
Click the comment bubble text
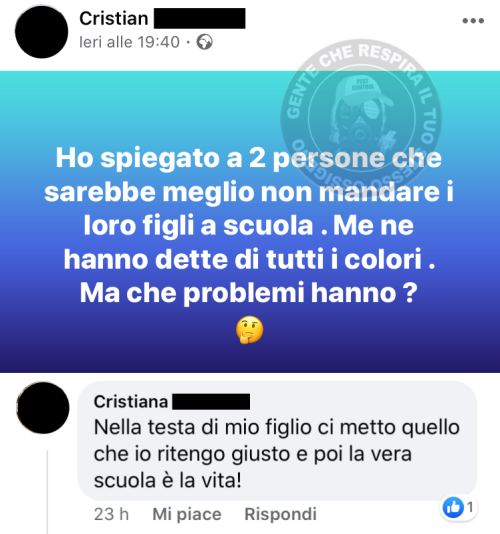[276, 454]
